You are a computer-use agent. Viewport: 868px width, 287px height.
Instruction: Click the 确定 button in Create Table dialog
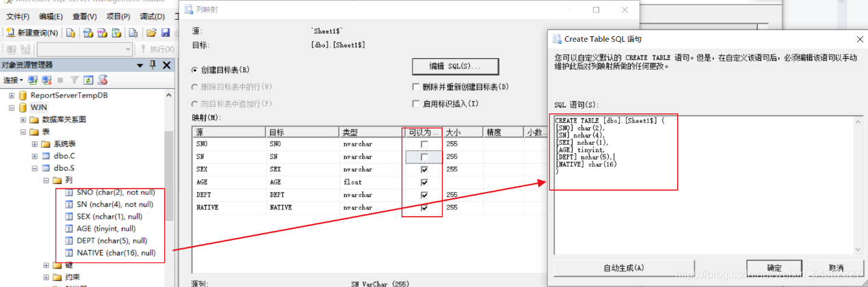[x=774, y=268]
